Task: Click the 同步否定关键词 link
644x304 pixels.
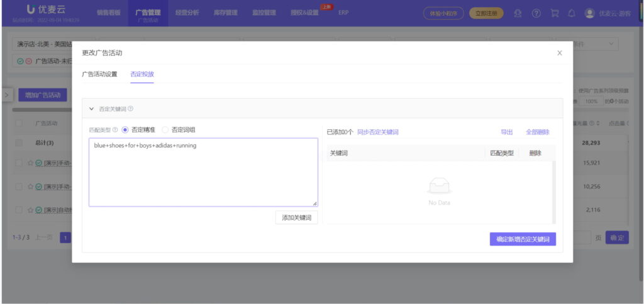Action: (378, 133)
